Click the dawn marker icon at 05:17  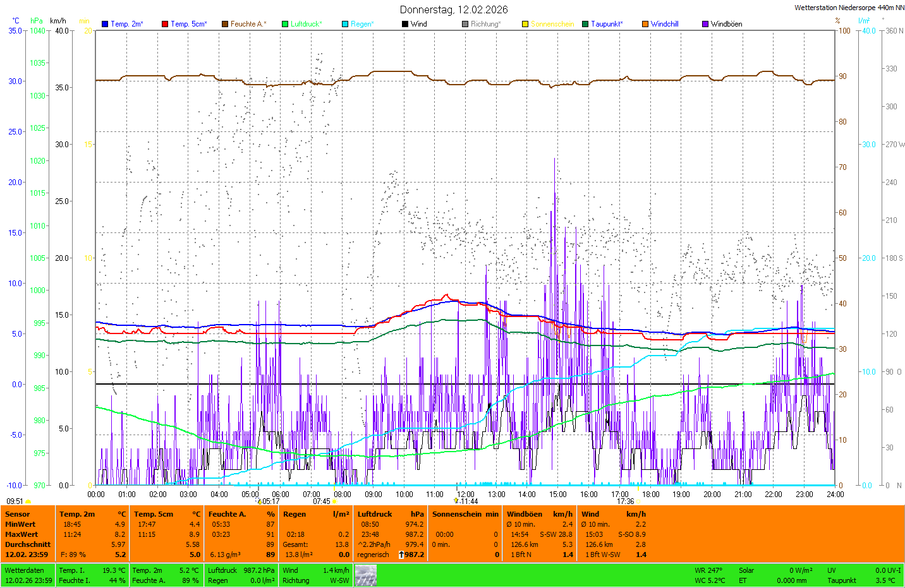(259, 501)
